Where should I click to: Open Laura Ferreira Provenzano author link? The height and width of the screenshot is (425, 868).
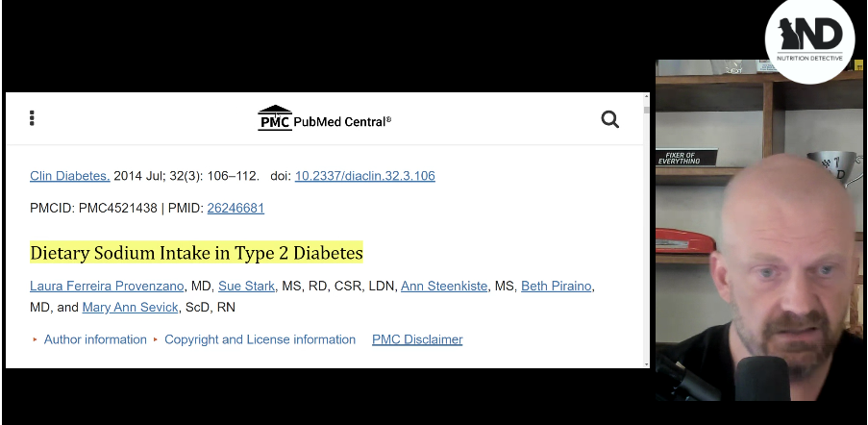[x=107, y=287]
